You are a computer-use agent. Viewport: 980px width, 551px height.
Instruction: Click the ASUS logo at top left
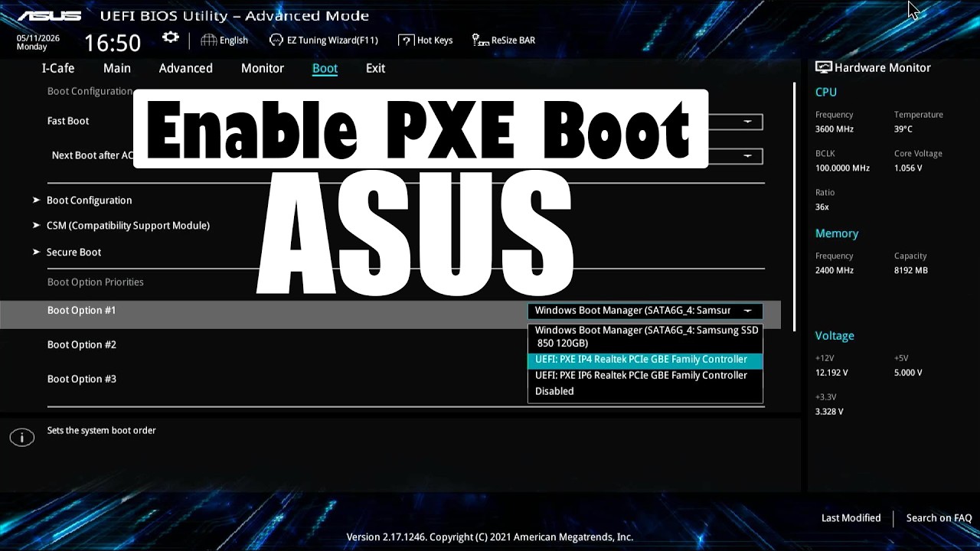[x=49, y=15]
